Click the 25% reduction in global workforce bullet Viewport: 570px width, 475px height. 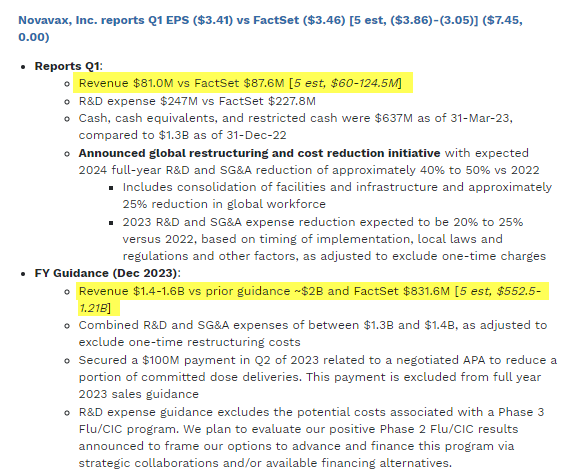tap(337, 196)
